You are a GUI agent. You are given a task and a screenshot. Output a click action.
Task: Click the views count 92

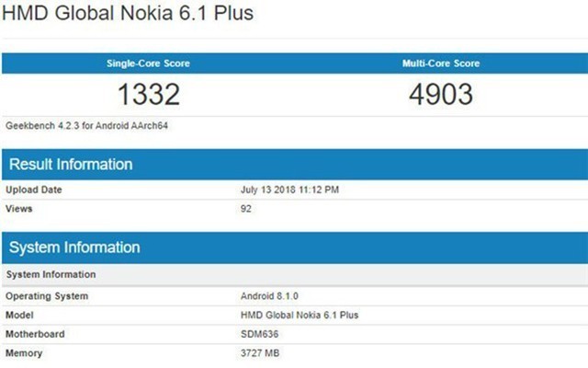point(246,209)
